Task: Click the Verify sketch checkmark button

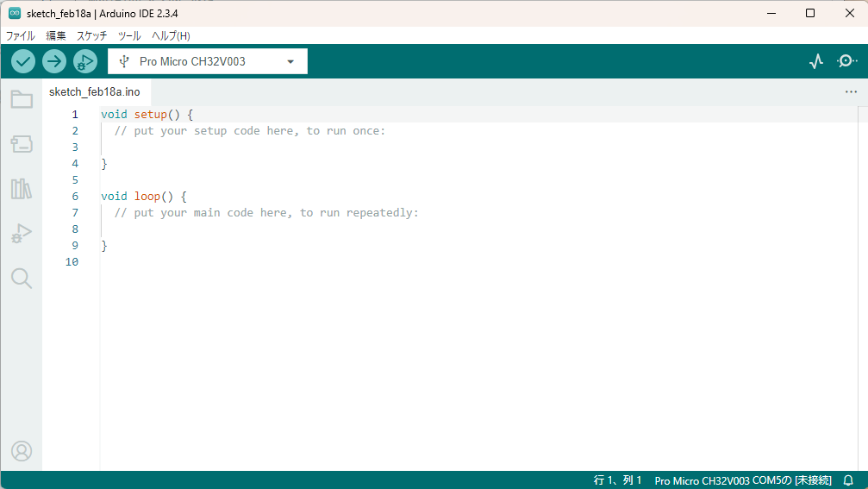Action: (x=23, y=61)
